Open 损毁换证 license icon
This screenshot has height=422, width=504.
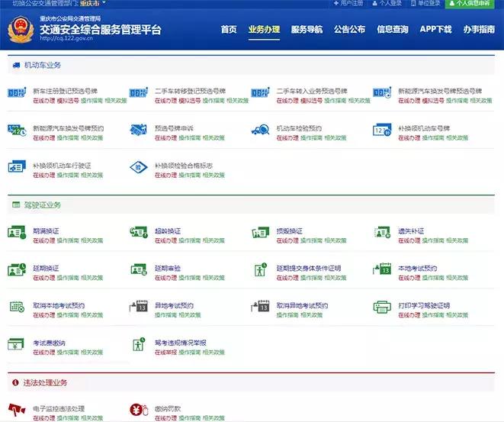[x=260, y=232]
